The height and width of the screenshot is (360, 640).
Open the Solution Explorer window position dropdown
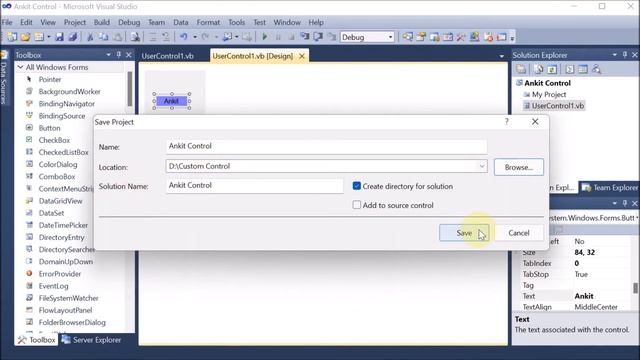point(614,55)
